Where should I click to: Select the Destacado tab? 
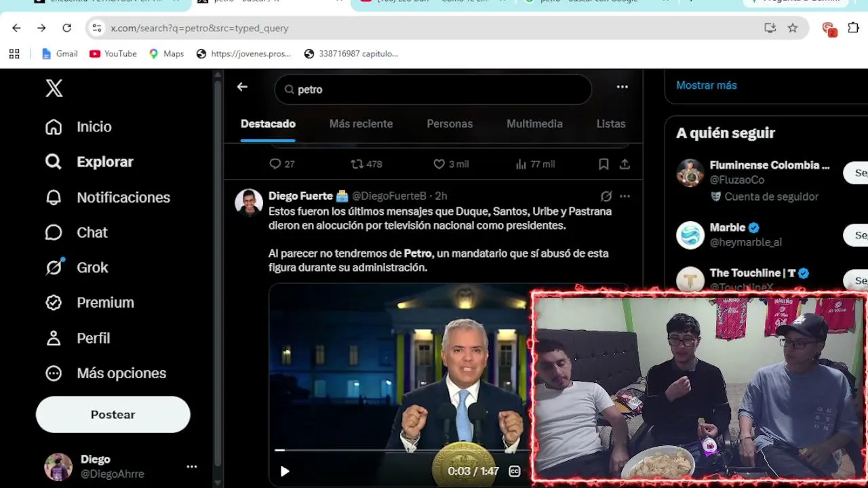pos(268,124)
